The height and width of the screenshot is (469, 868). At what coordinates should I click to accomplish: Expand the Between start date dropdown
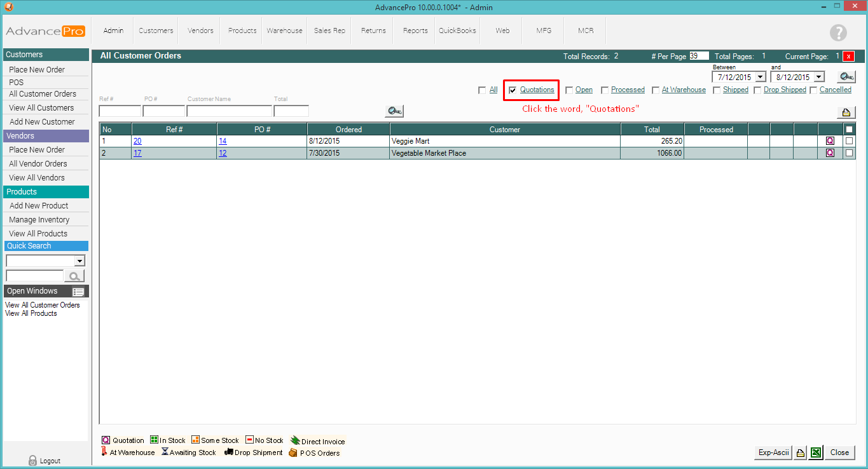click(x=761, y=78)
